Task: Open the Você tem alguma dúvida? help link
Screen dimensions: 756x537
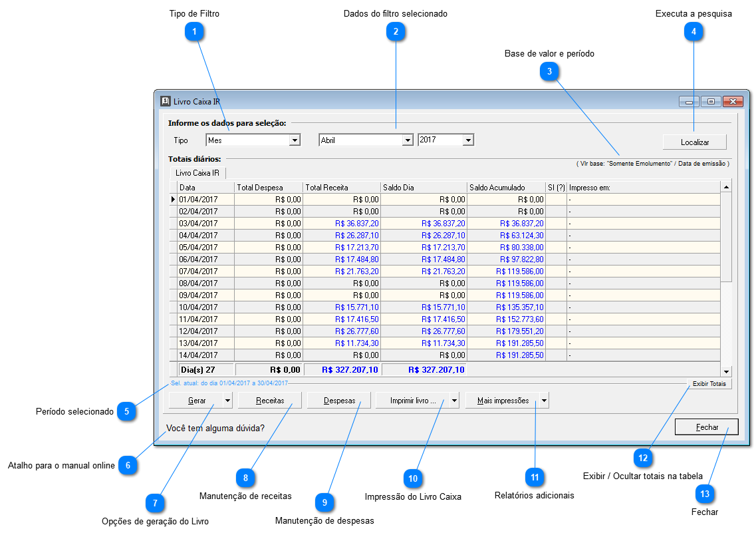Action: [215, 428]
